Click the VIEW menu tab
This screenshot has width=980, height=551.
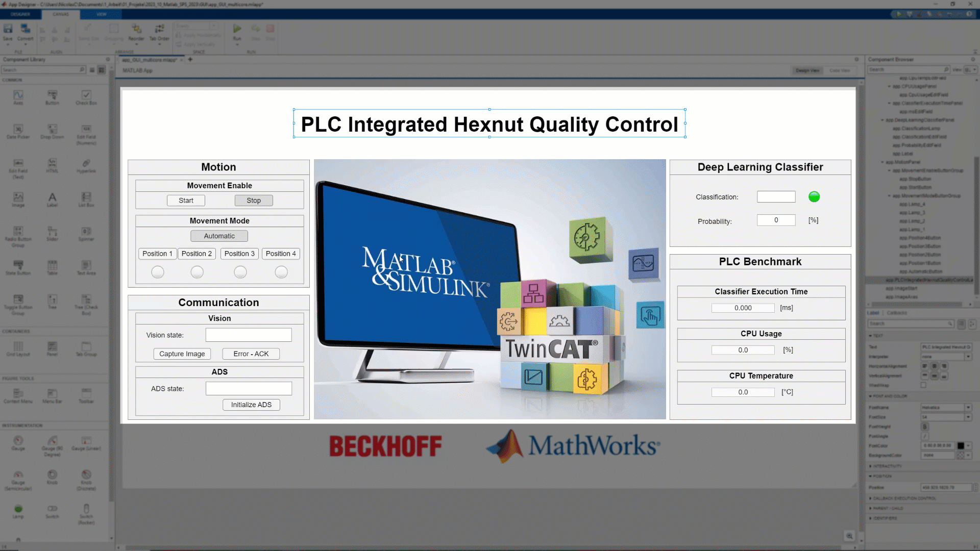pyautogui.click(x=100, y=15)
